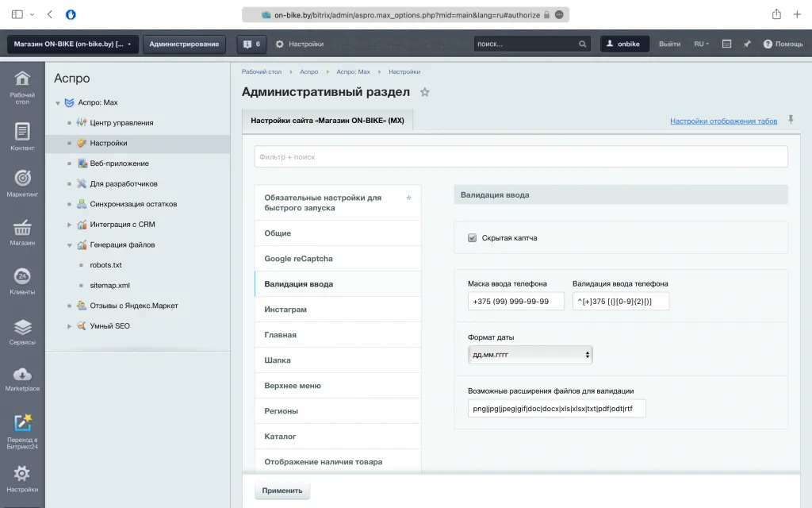Click the search magnifier icon
This screenshot has height=508, width=812.
(583, 44)
